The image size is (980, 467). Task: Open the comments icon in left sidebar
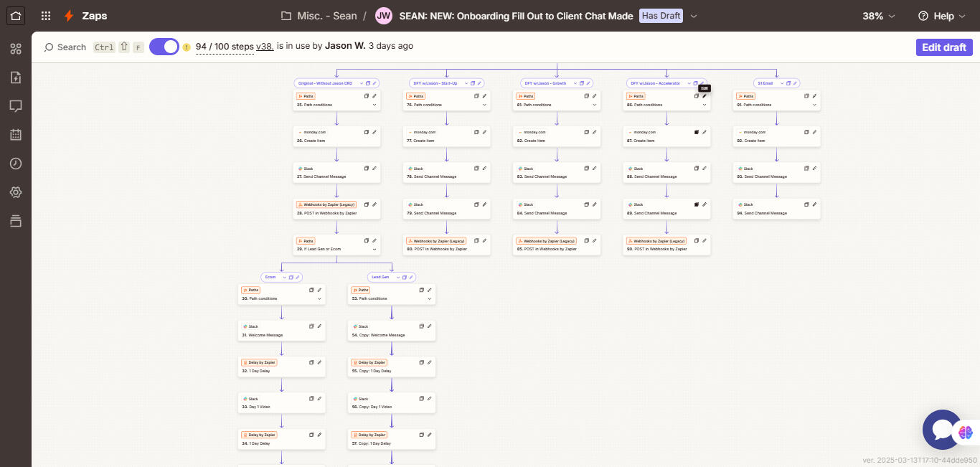(16, 105)
